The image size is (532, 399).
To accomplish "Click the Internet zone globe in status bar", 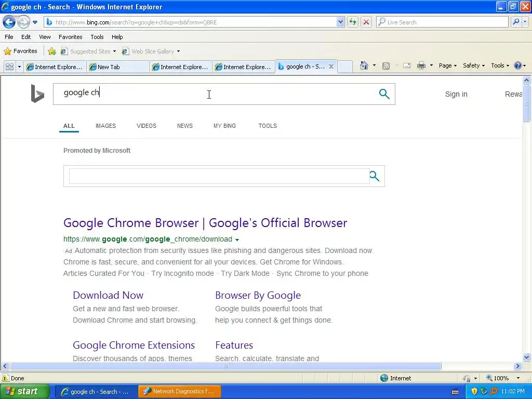I will [384, 378].
